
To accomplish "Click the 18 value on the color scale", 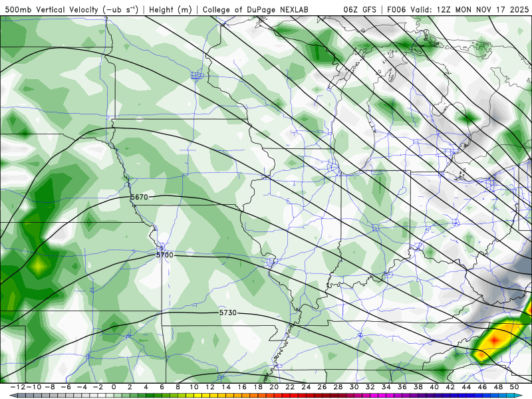I will click(258, 387).
